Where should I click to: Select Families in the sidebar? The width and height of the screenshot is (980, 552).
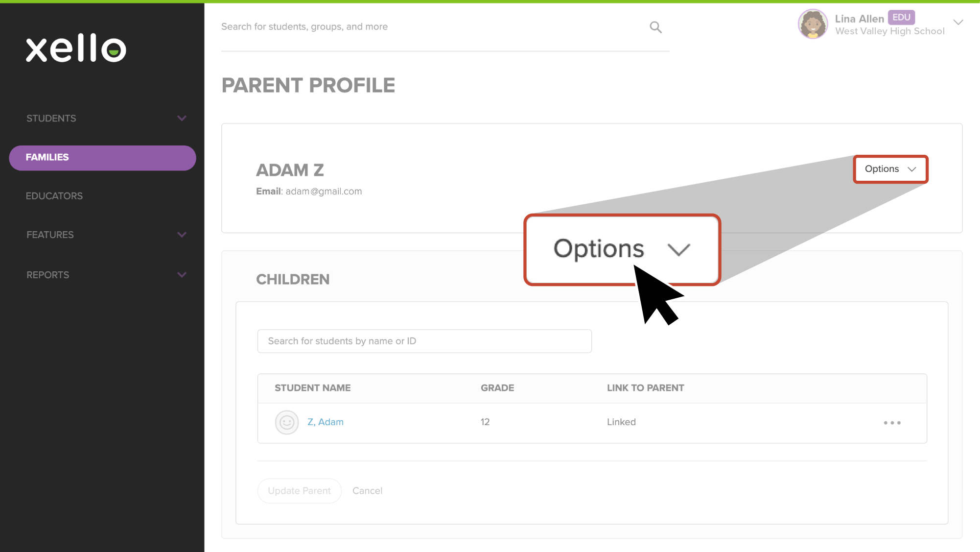click(x=102, y=158)
